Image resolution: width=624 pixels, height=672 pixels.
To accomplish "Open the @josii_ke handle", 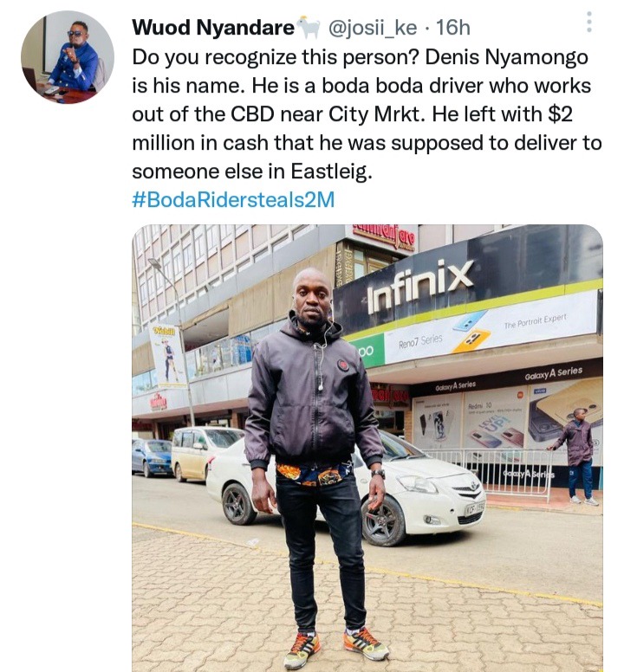I will [x=373, y=28].
